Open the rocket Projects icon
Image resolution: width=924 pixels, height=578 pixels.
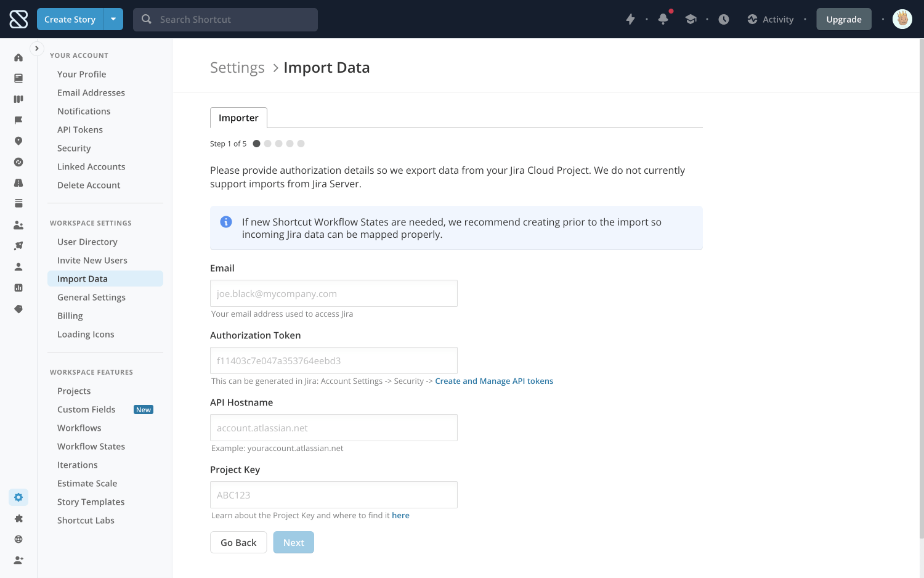18,246
